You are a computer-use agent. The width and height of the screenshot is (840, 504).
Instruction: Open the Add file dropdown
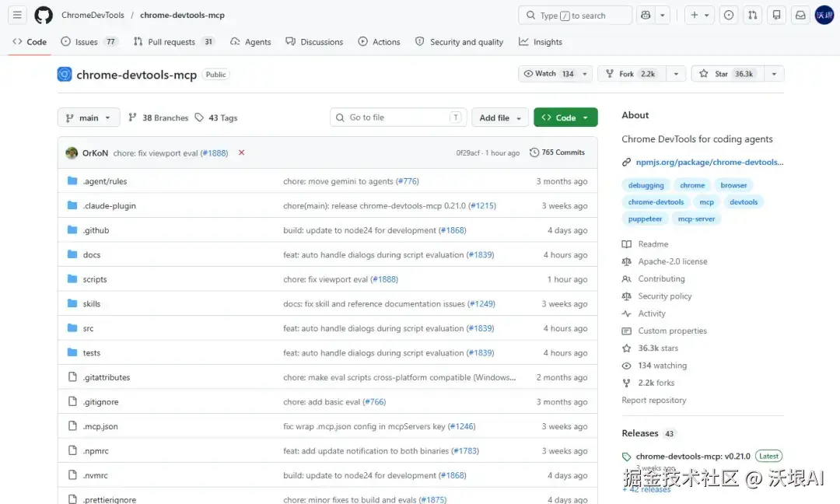[500, 117]
